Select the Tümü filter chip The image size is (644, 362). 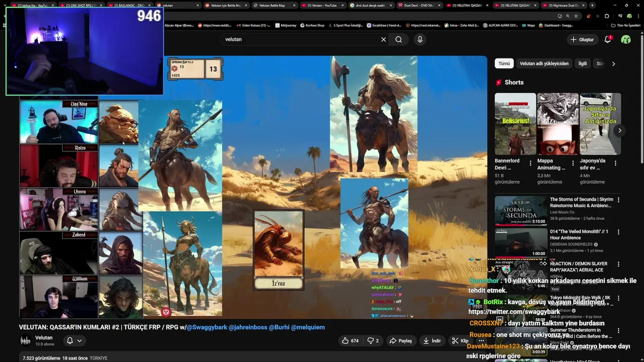coord(504,64)
